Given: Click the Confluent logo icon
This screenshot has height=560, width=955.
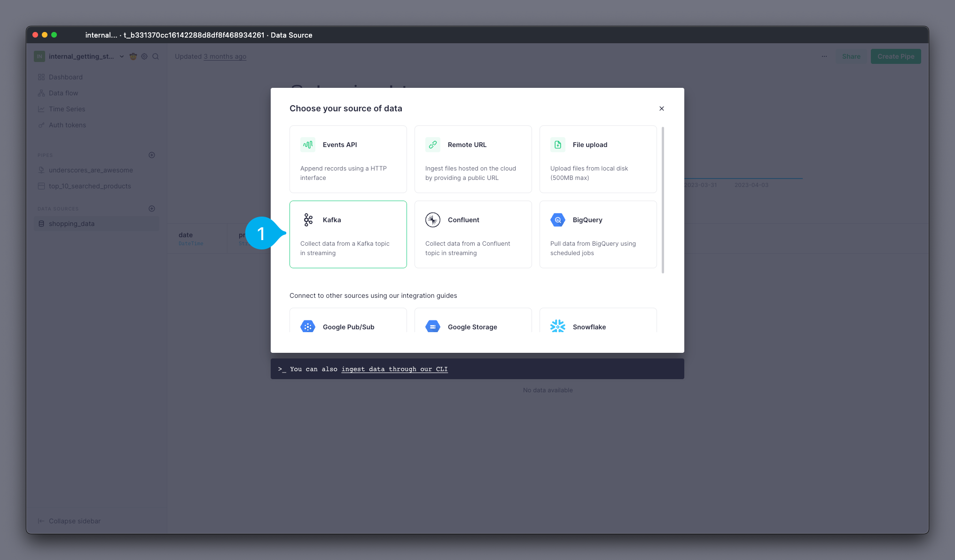Looking at the screenshot, I should click(433, 220).
